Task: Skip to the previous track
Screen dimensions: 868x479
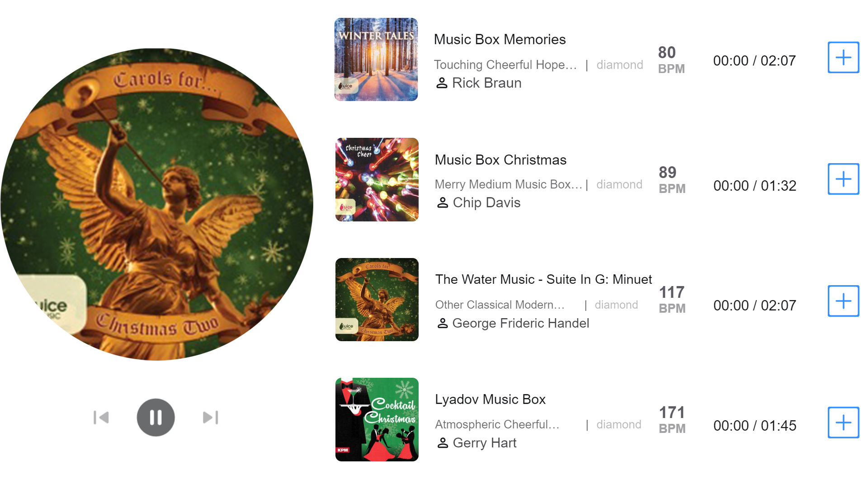Action: tap(101, 418)
